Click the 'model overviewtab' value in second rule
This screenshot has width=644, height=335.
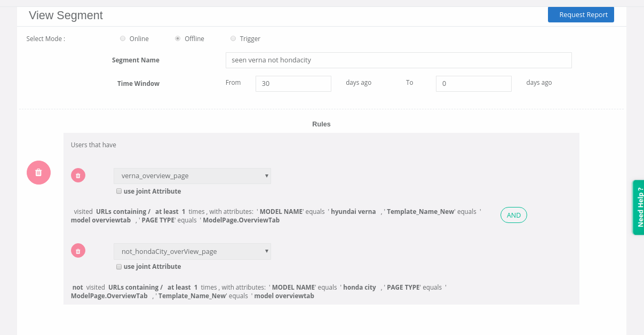coord(284,296)
